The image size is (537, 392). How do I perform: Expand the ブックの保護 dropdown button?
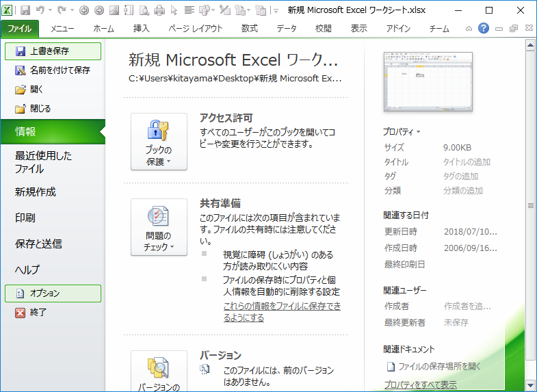[159, 142]
